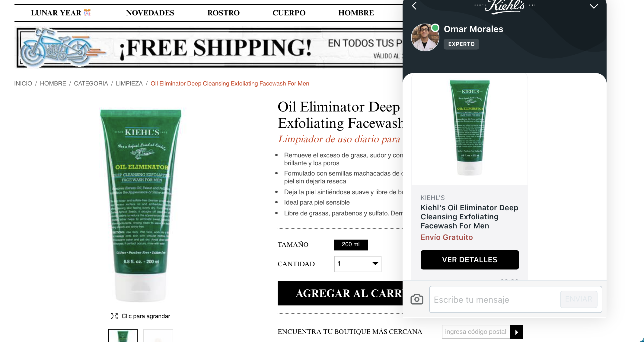The image size is (644, 342).
Task: Go to the CUERPO section
Action: 289,13
